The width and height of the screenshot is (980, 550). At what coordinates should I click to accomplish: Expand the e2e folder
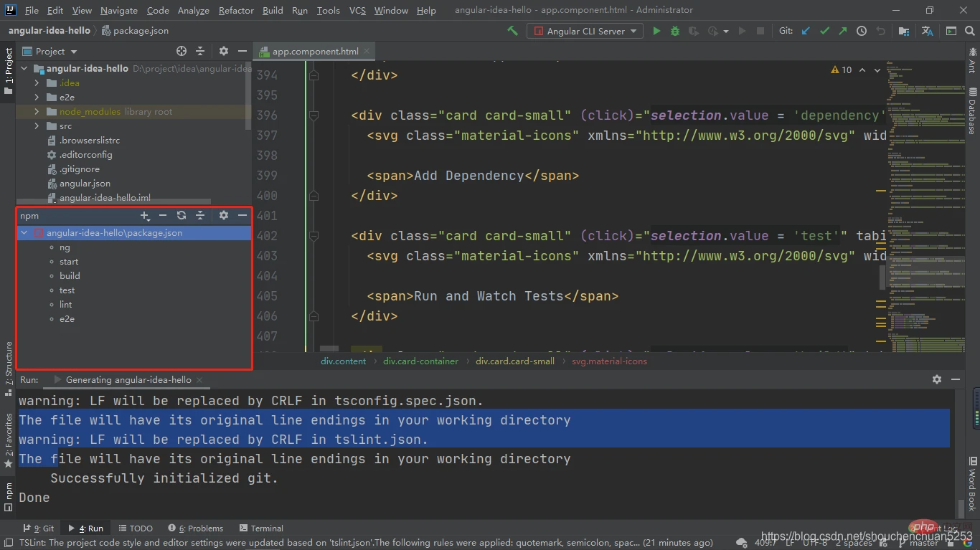[x=37, y=98]
